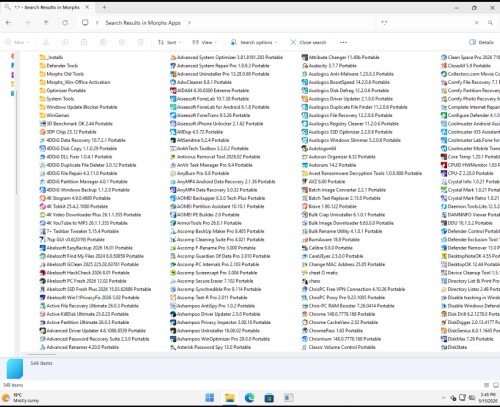
Task: Click the Windows Start button
Action: [210, 397]
